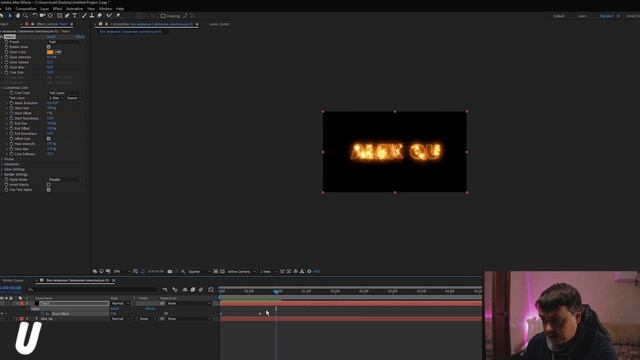Select the Zoom magnifier tool
The width and height of the screenshot is (640, 360).
[26, 16]
